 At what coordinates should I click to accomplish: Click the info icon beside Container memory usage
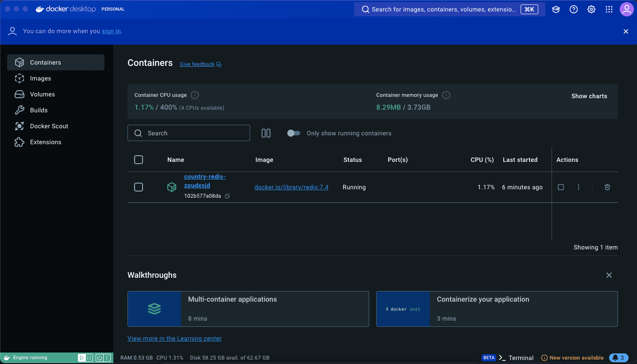[x=446, y=95]
